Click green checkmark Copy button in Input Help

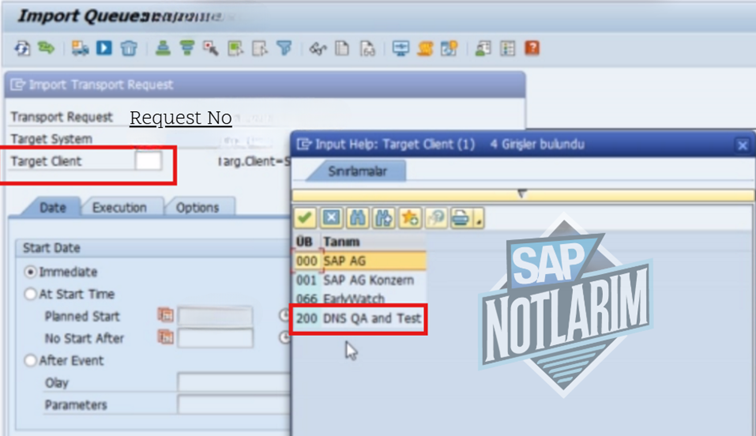pos(305,218)
